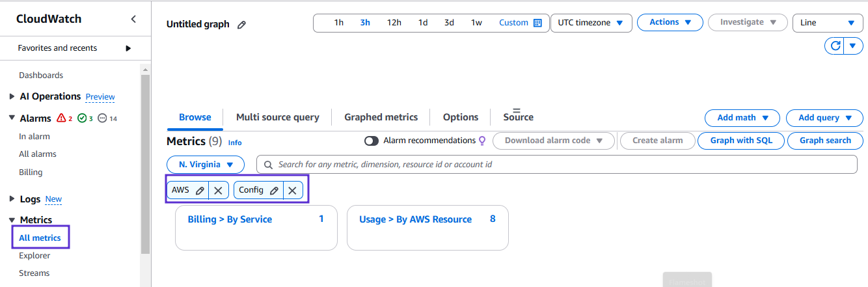Edit the Config filter with pencil icon
868x287 pixels.
tap(274, 191)
